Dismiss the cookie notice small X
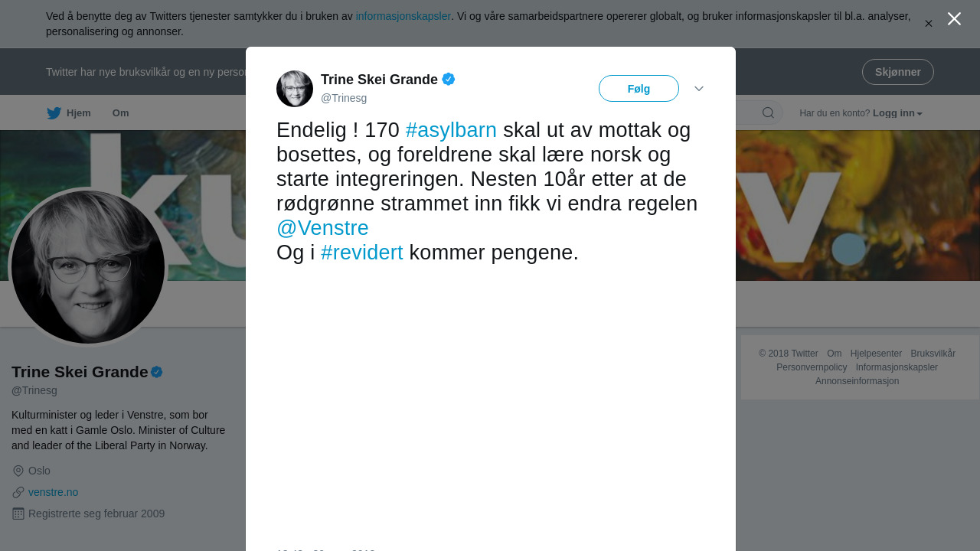980x551 pixels. pos(929,24)
